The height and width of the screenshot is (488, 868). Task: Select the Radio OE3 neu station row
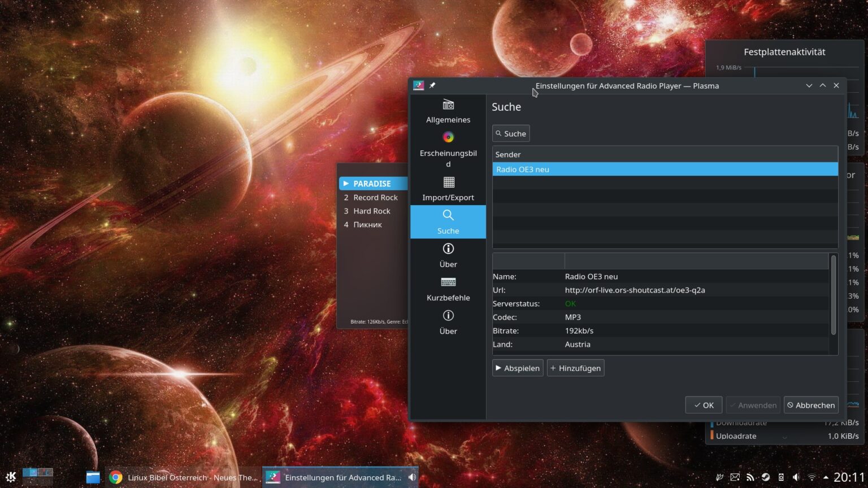coord(665,169)
